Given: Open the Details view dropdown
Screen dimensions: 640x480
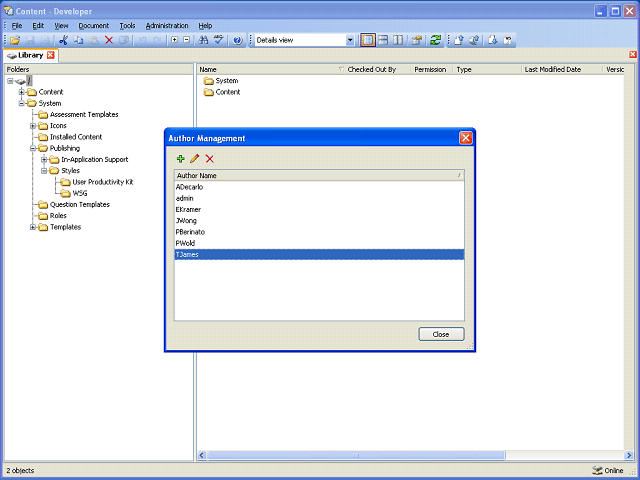Looking at the screenshot, I should pos(350,40).
